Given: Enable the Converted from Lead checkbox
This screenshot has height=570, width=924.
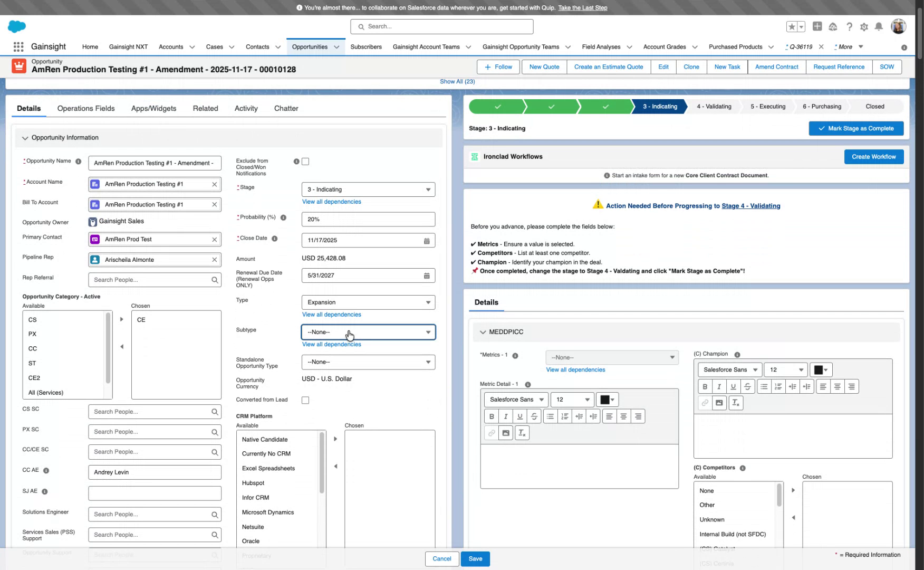Looking at the screenshot, I should [x=305, y=400].
